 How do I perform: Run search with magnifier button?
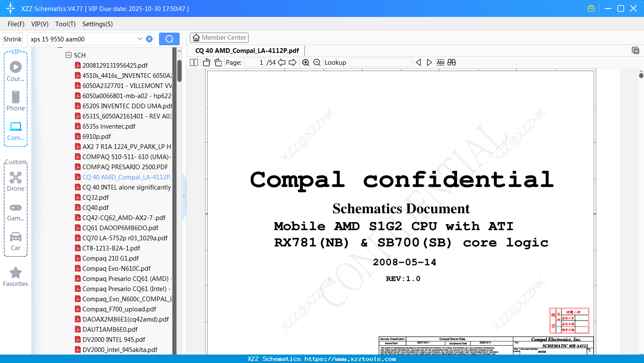[x=169, y=39]
